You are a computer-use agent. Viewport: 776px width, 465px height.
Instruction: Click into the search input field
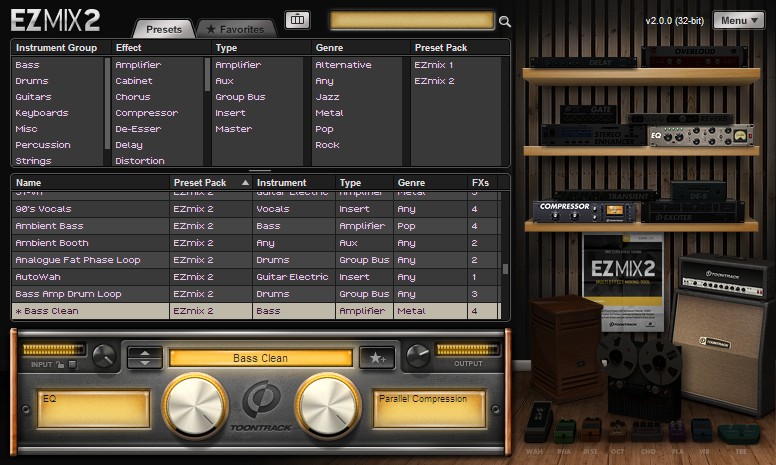[412, 20]
